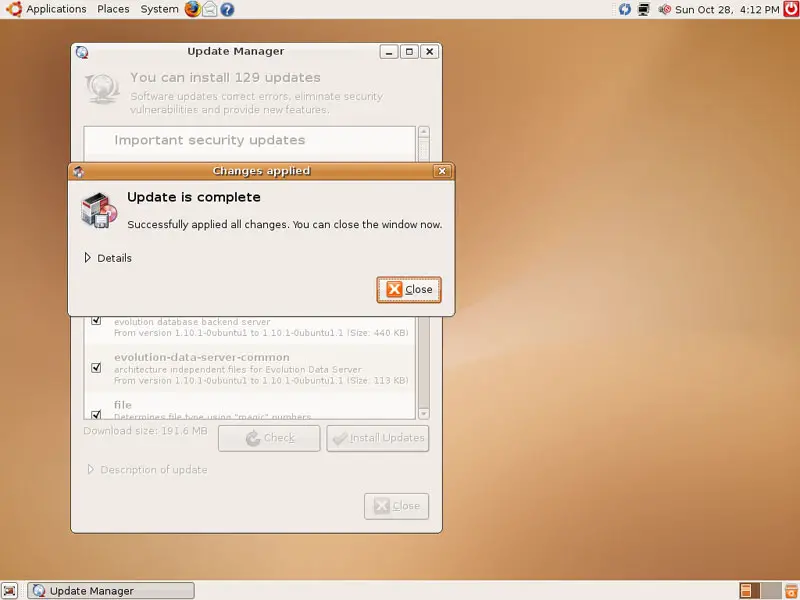The height and width of the screenshot is (600, 800).
Task: Launch Firefox from the top panel
Action: (192, 9)
